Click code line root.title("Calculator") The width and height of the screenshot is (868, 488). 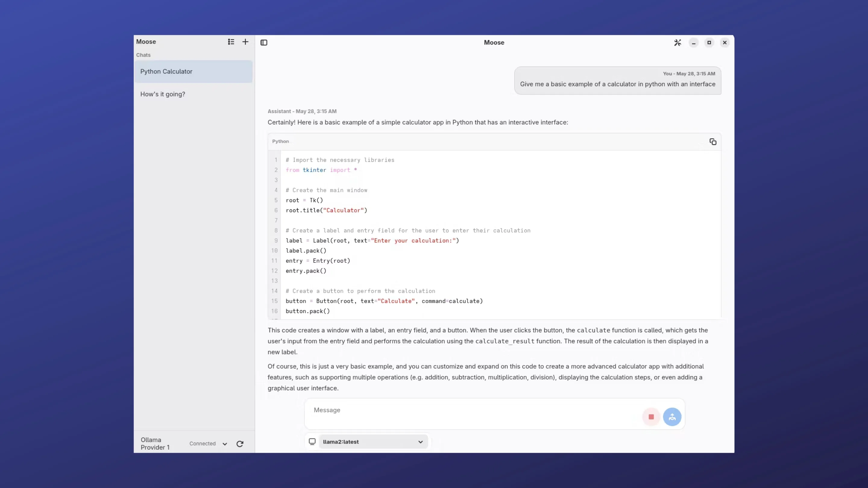click(326, 211)
